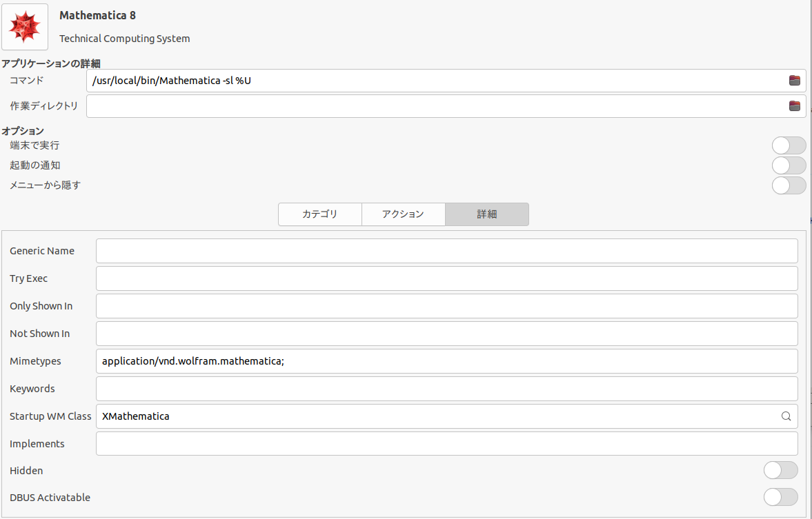Browse for working directory folder icon

click(x=794, y=106)
